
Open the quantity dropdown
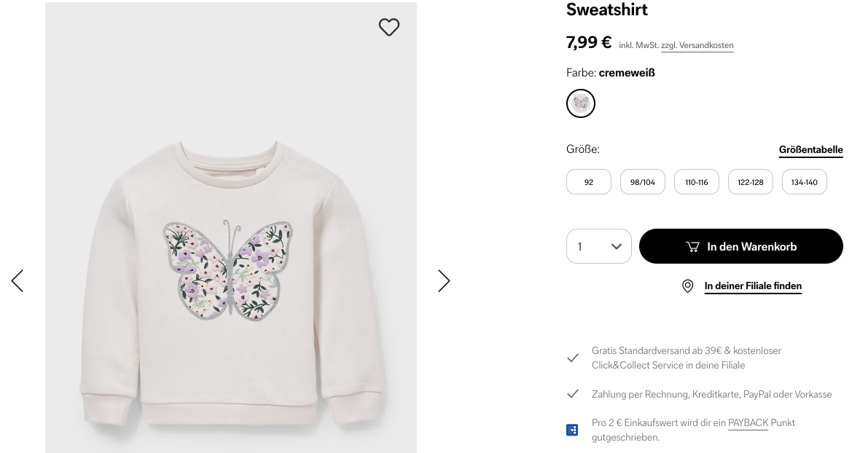click(x=598, y=246)
